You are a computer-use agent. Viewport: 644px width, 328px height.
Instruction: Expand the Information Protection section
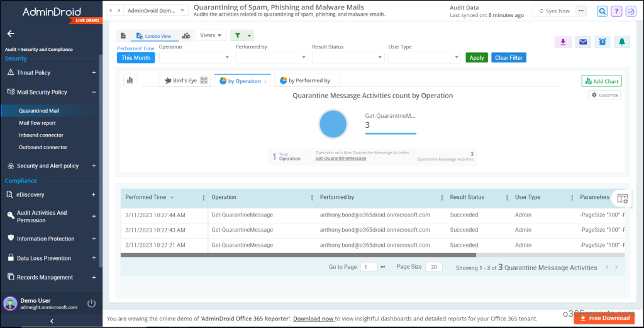coord(94,239)
